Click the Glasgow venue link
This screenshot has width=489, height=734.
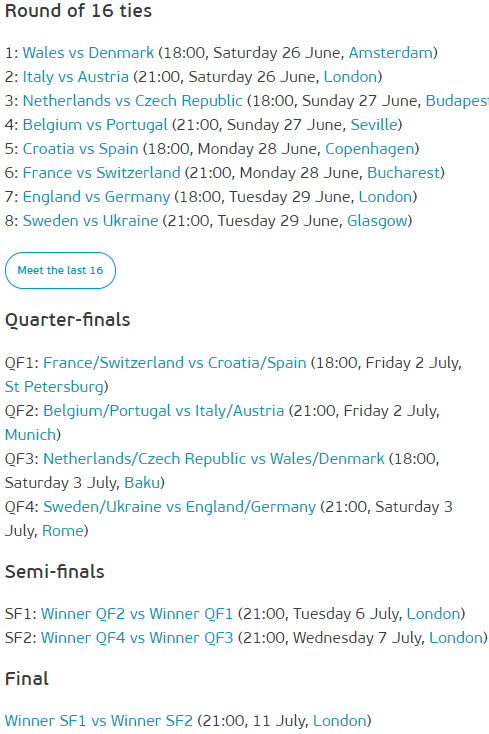click(377, 220)
